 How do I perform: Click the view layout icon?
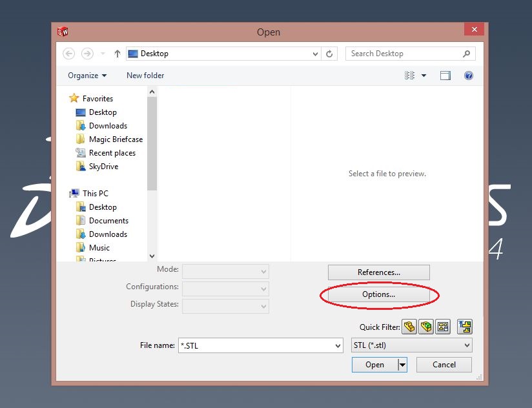click(410, 76)
